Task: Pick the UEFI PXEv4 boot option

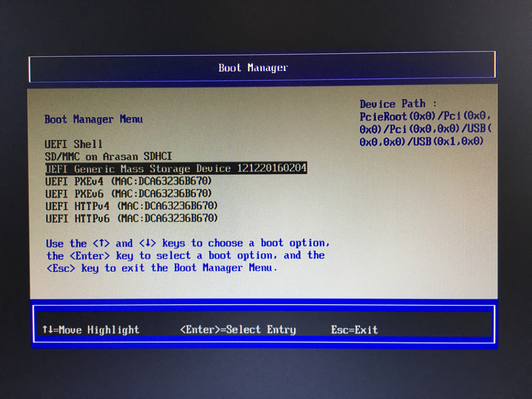Action: pos(129,181)
